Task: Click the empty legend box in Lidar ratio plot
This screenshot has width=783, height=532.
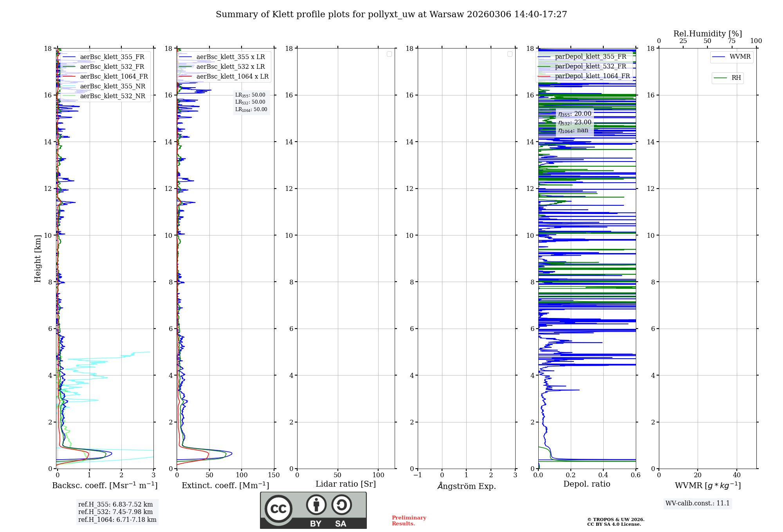Action: pyautogui.click(x=389, y=54)
